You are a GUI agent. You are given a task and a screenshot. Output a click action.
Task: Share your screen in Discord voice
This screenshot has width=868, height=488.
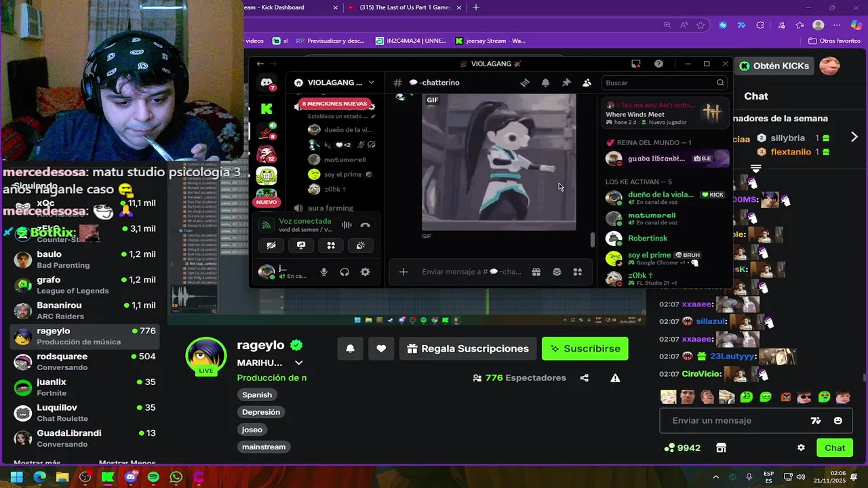point(301,245)
